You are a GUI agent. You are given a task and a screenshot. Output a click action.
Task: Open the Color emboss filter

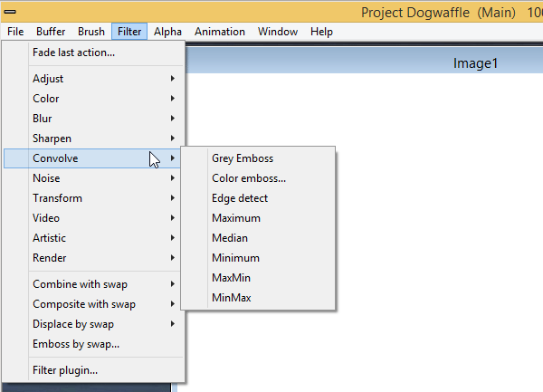[258, 178]
